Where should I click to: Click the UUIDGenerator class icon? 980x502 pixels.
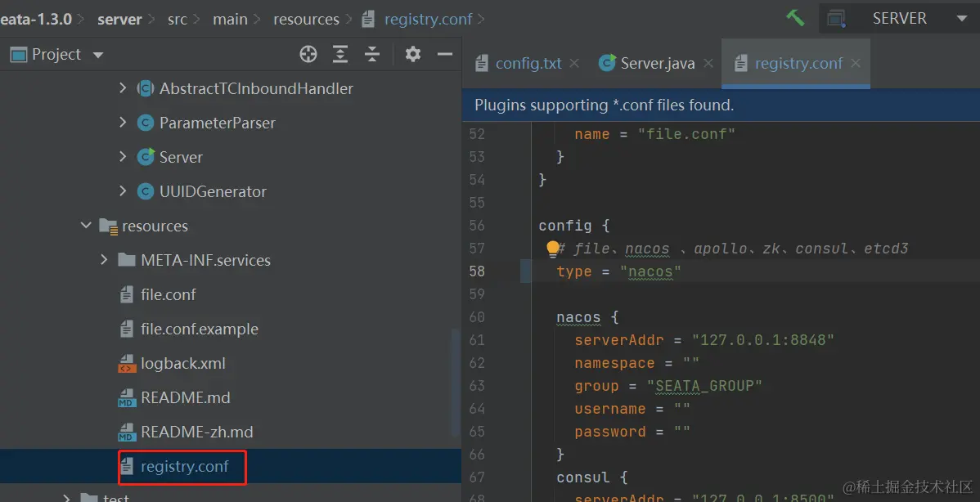click(145, 191)
